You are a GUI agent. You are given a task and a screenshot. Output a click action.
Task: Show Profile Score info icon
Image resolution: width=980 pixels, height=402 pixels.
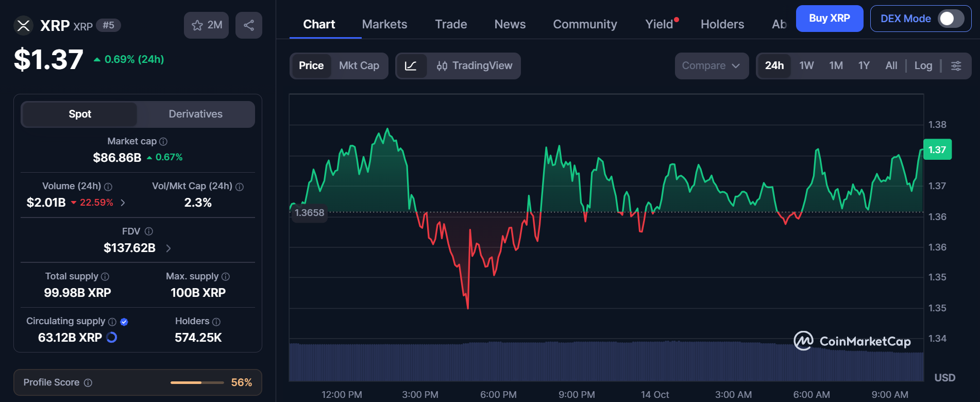click(x=88, y=382)
